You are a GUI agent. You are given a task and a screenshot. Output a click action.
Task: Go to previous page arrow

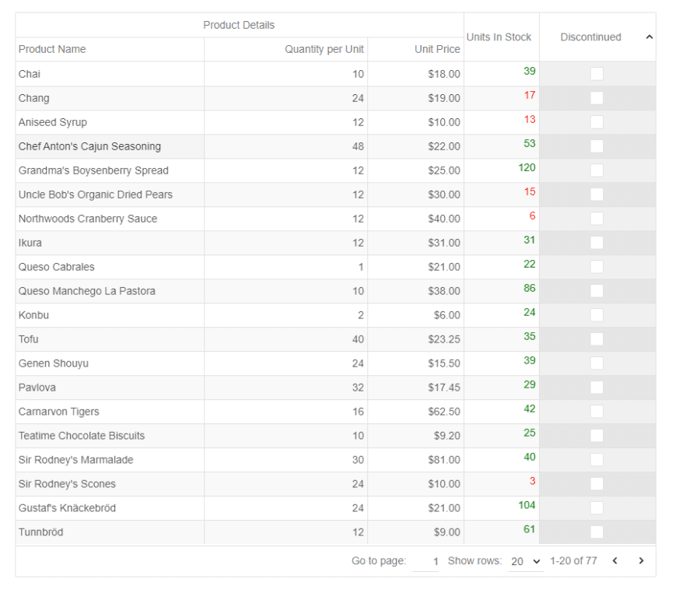pyautogui.click(x=615, y=561)
